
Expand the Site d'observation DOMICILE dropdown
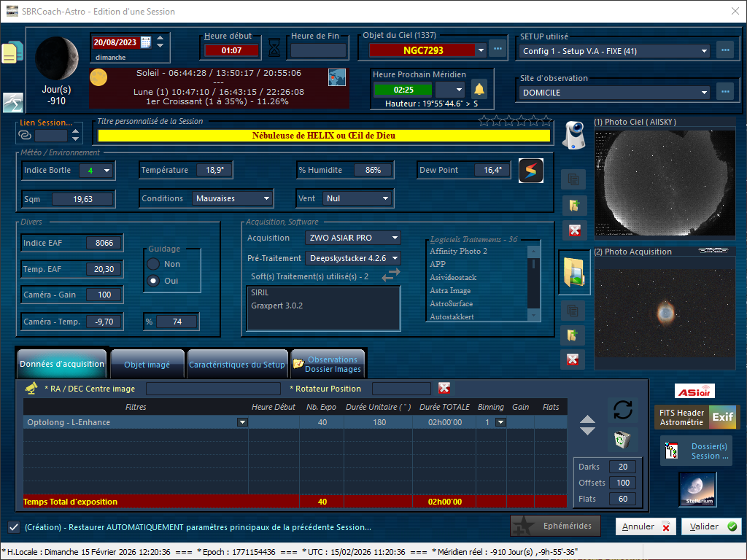pyautogui.click(x=704, y=93)
